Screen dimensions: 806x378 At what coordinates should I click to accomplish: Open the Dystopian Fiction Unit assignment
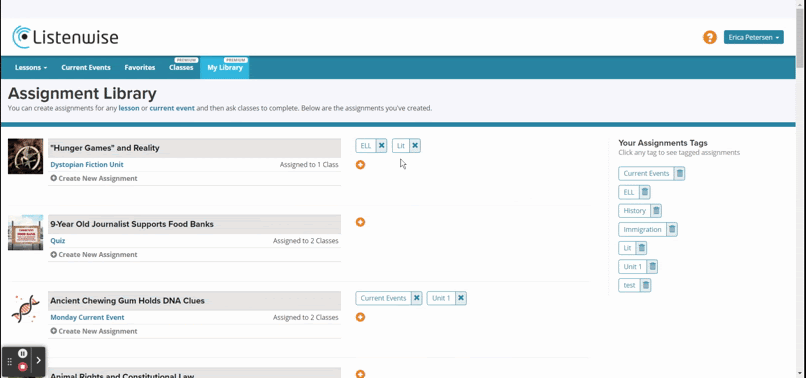click(x=87, y=165)
